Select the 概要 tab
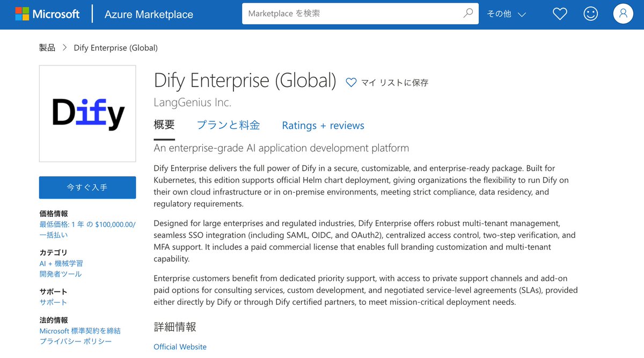The width and height of the screenshot is (644, 358). 164,125
